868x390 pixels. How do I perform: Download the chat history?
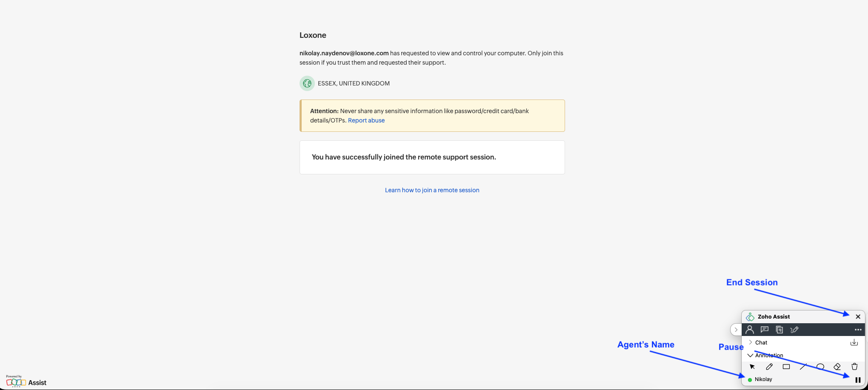coord(854,342)
